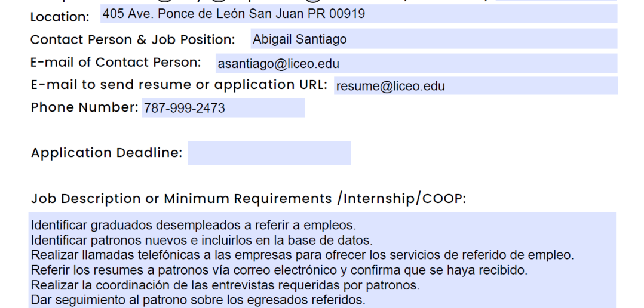Click the 'E-mail of Contact Person:' label
The image size is (644, 308).
[116, 62]
